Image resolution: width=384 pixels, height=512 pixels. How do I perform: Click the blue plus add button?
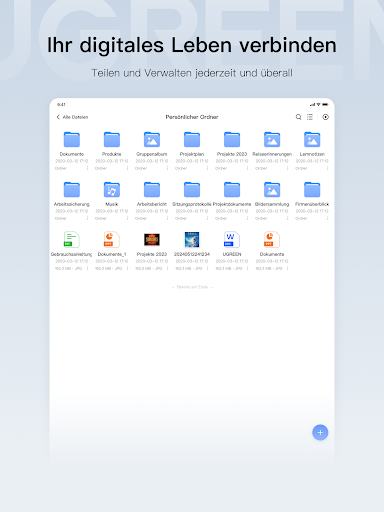click(x=320, y=432)
